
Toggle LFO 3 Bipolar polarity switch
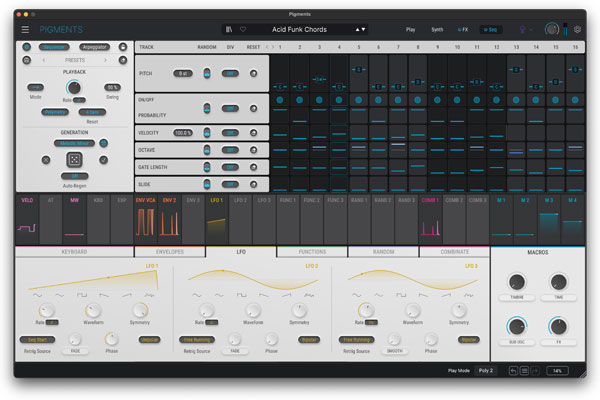point(468,340)
